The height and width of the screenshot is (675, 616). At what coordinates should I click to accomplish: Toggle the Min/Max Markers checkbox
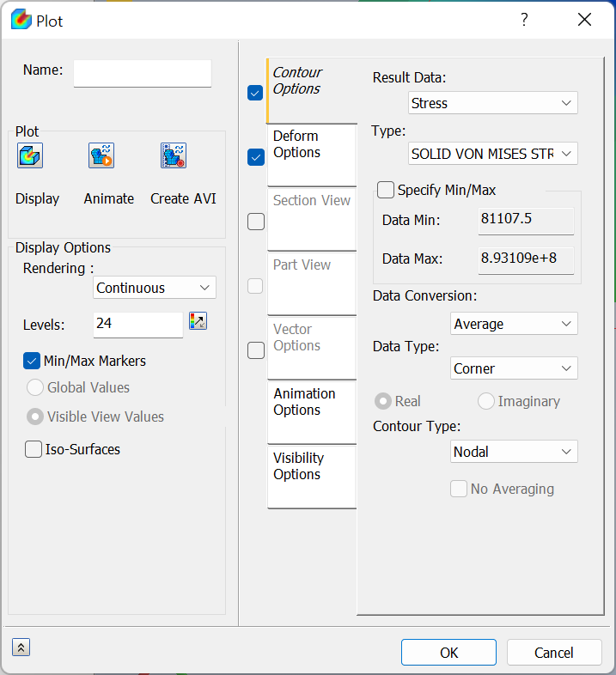coord(32,361)
